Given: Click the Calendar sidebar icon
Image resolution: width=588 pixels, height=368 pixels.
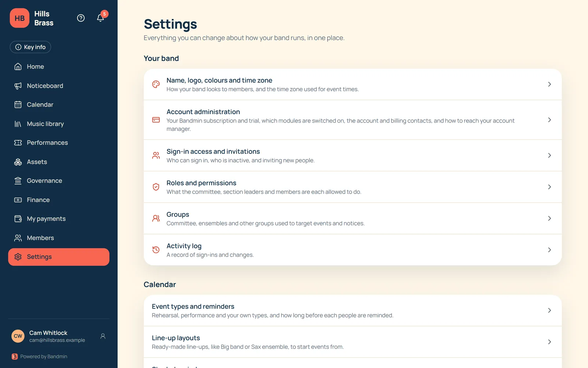Looking at the screenshot, I should (x=18, y=105).
